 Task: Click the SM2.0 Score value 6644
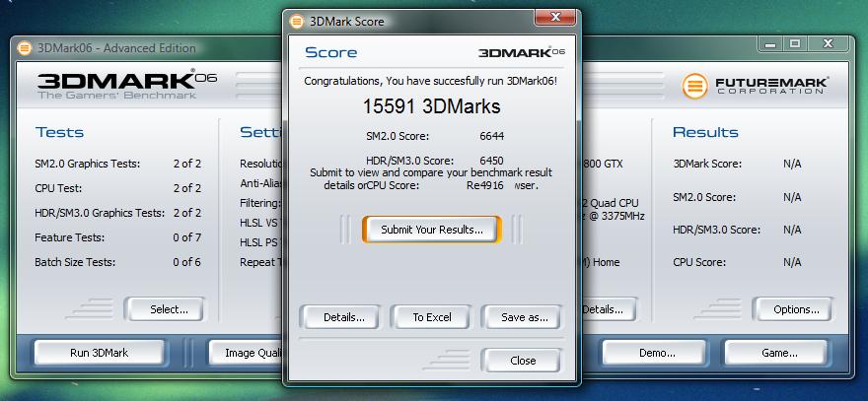(x=491, y=136)
